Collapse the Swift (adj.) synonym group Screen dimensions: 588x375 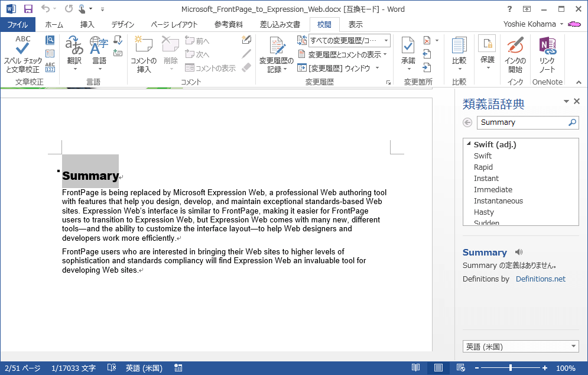coord(469,144)
